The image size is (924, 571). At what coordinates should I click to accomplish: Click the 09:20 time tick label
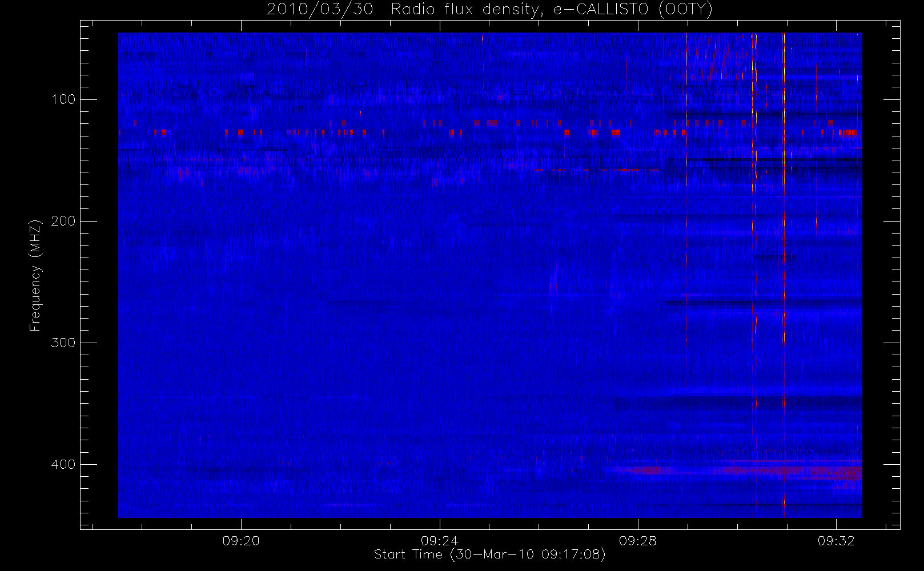pos(241,541)
